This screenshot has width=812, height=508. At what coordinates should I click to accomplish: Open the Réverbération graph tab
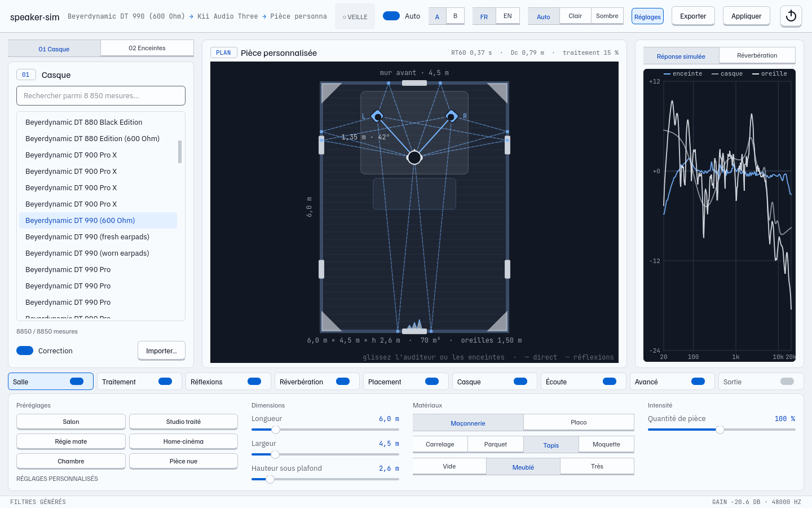pos(757,55)
